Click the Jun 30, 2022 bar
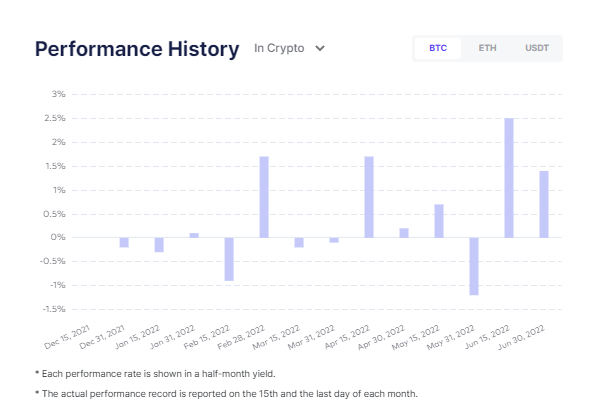The width and height of the screenshot is (604, 412). [x=544, y=204]
